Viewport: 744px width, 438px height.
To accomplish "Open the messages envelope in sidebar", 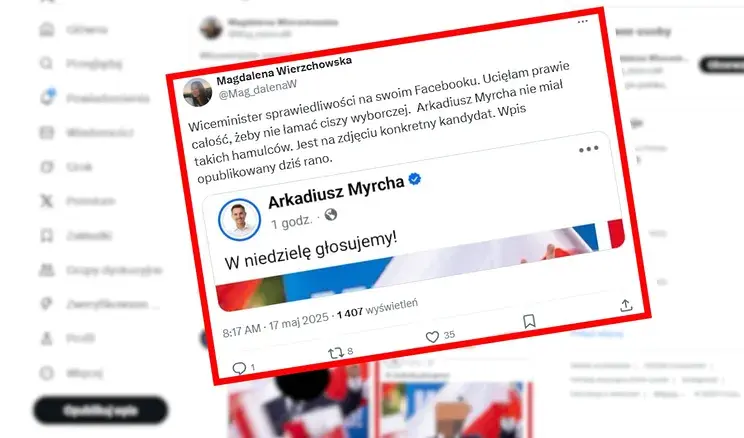I will pos(46,132).
